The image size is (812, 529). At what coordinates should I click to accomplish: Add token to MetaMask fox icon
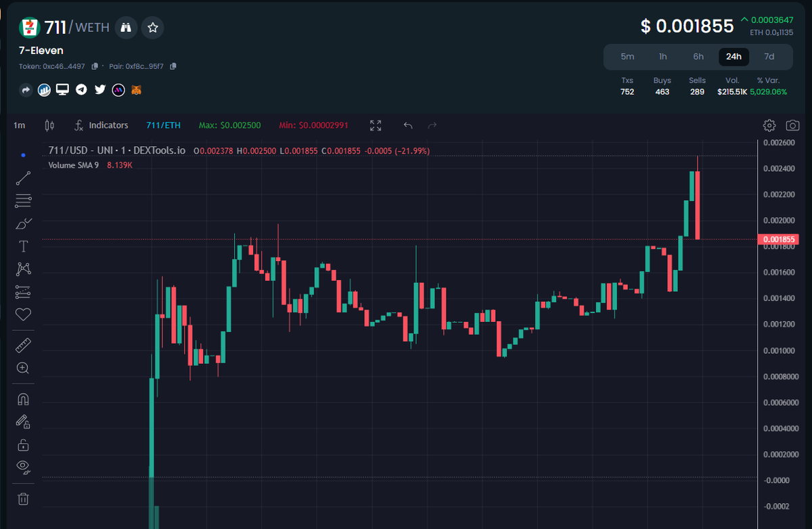click(137, 89)
